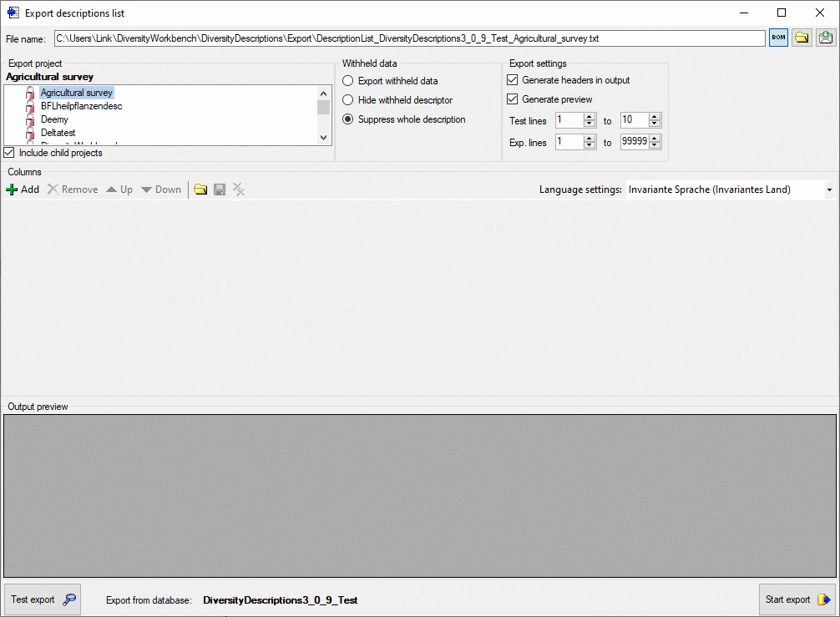
Task: Toggle Generate preview checkbox
Action: point(512,99)
